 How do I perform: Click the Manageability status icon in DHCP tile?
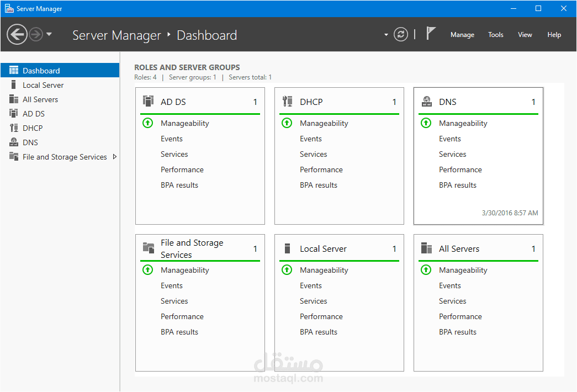(x=287, y=123)
